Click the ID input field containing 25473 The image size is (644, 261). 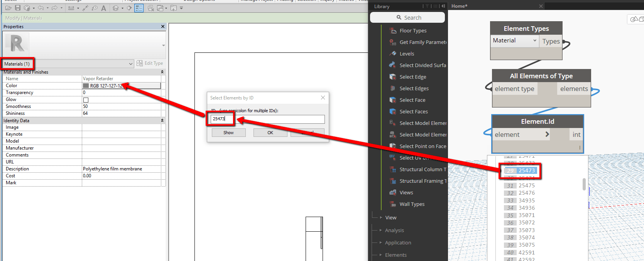click(267, 119)
